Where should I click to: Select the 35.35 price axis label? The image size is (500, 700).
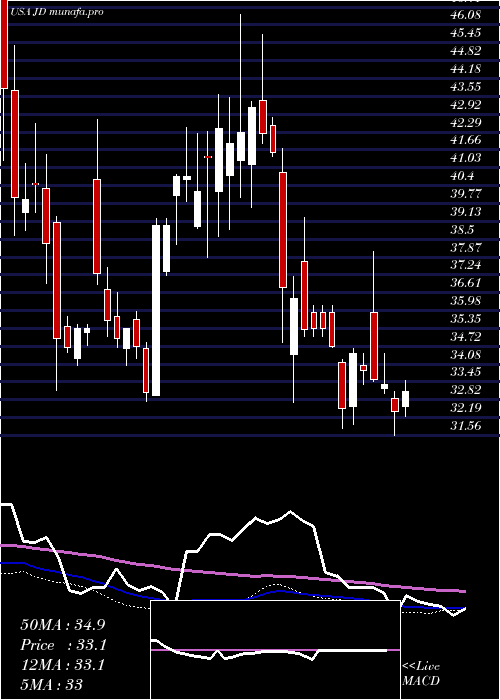(x=466, y=318)
